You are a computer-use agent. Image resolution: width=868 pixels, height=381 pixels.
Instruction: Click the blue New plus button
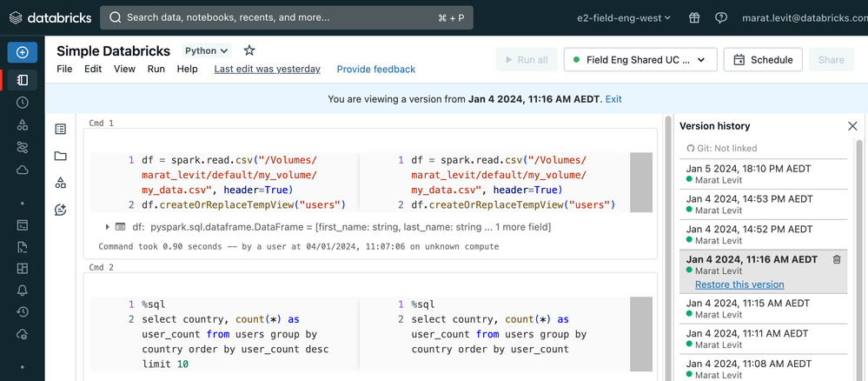click(x=22, y=52)
